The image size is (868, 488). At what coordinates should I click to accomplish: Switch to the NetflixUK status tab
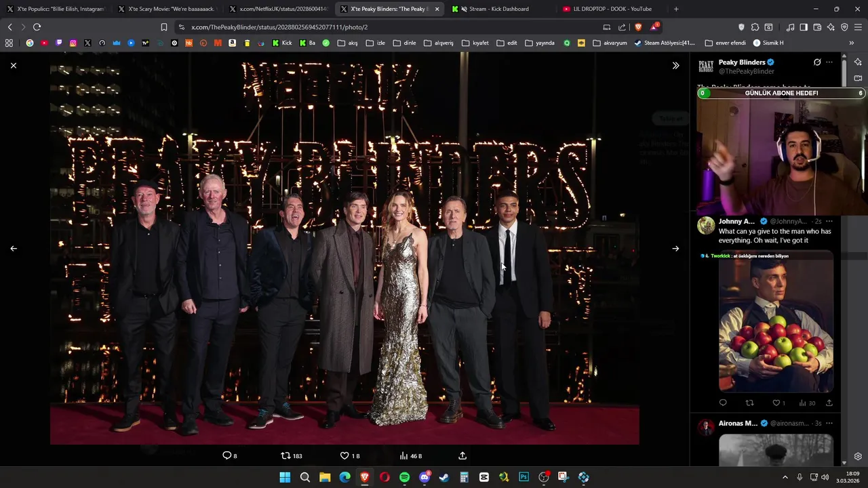click(279, 9)
